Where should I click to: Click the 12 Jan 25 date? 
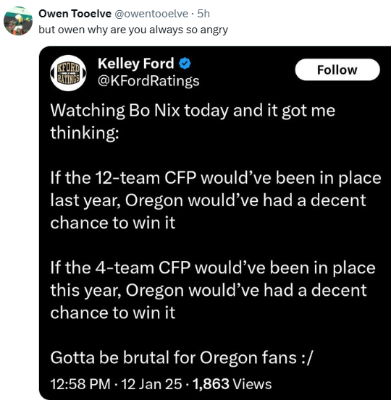[x=152, y=384]
